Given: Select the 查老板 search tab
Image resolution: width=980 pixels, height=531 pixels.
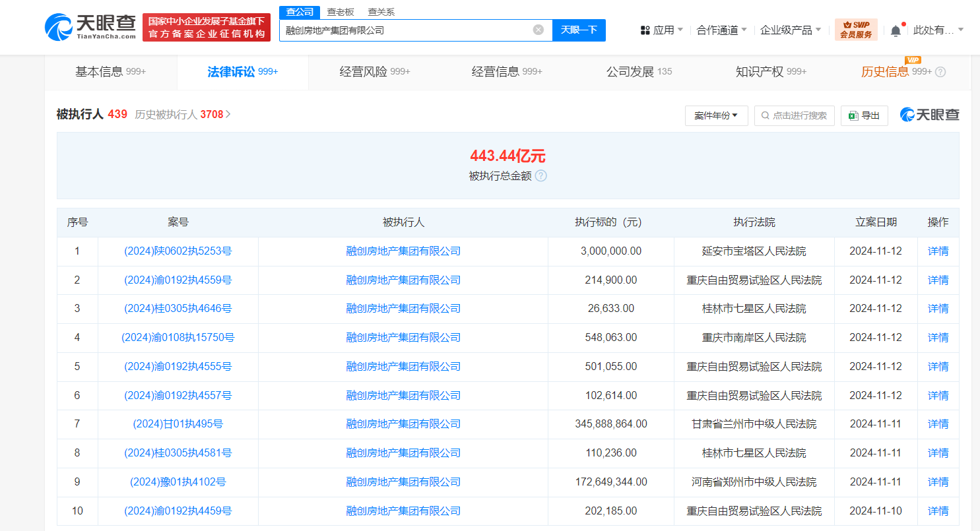Looking at the screenshot, I should click(x=341, y=12).
